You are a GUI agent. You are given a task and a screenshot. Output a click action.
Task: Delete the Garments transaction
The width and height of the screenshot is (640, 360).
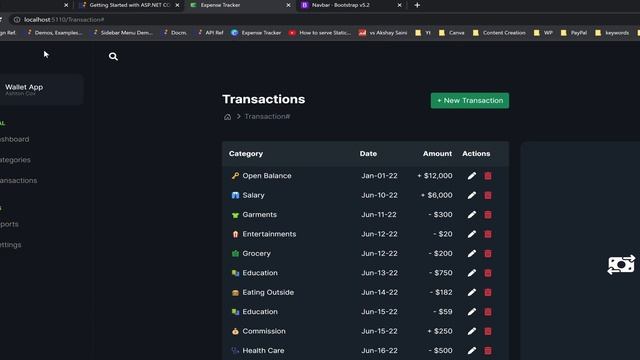click(488, 215)
